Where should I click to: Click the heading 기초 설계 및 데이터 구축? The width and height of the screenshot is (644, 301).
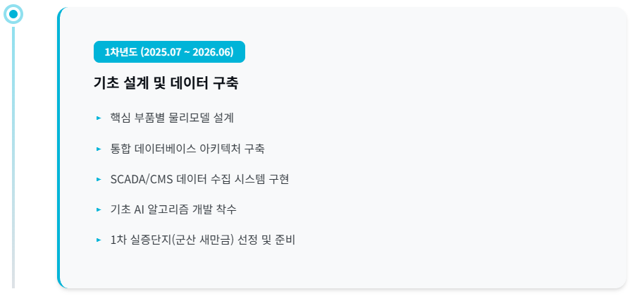(166, 83)
